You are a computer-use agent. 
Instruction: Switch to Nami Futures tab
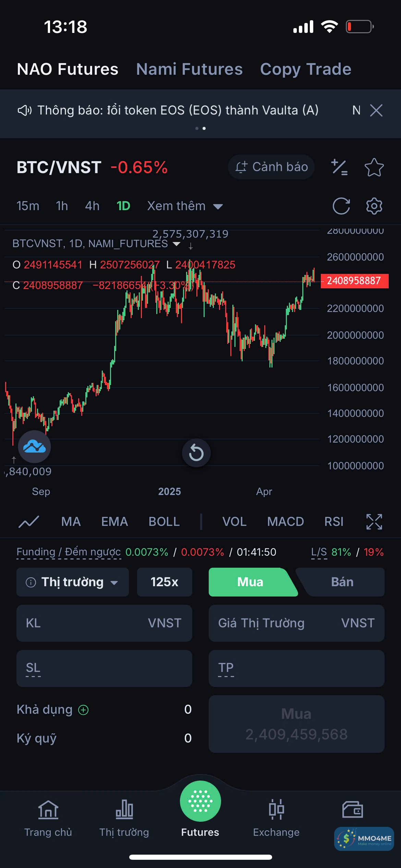(x=189, y=69)
